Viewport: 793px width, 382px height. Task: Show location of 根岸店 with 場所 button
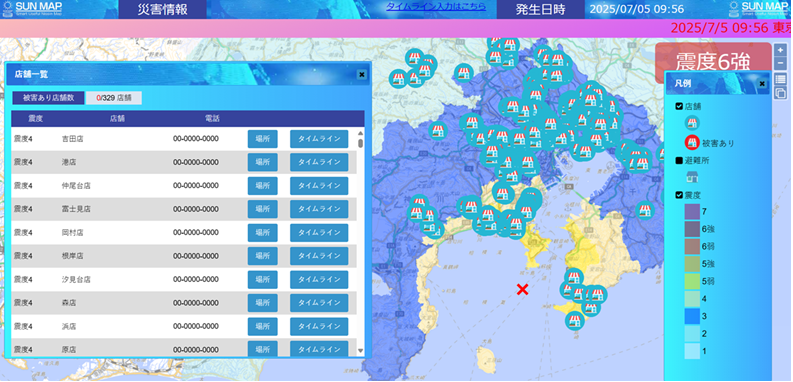point(262,256)
